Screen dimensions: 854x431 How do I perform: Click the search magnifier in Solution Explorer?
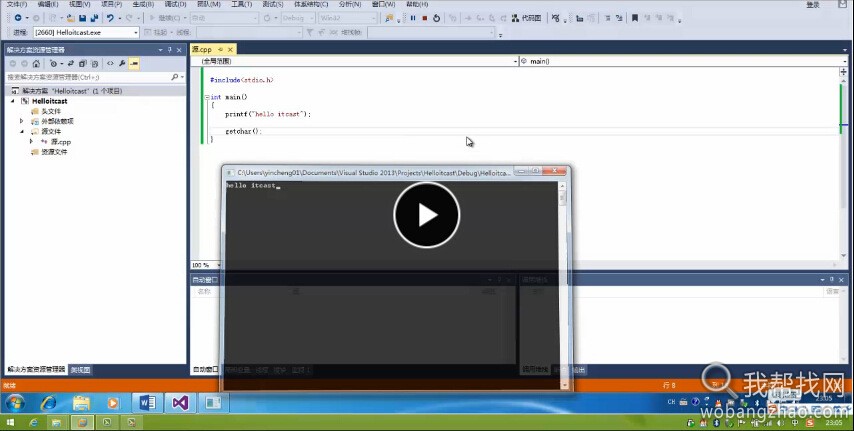coord(175,77)
